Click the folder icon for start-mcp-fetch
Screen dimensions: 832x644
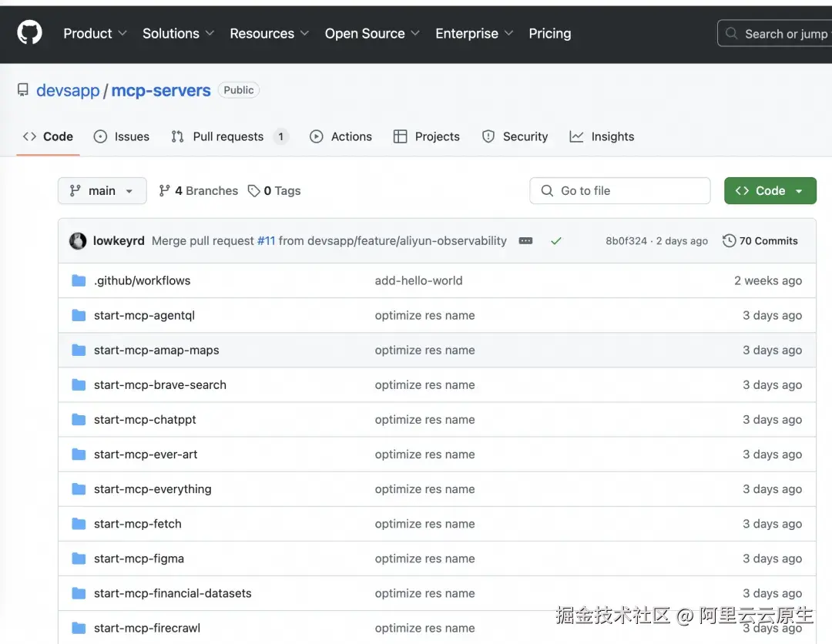tap(79, 524)
